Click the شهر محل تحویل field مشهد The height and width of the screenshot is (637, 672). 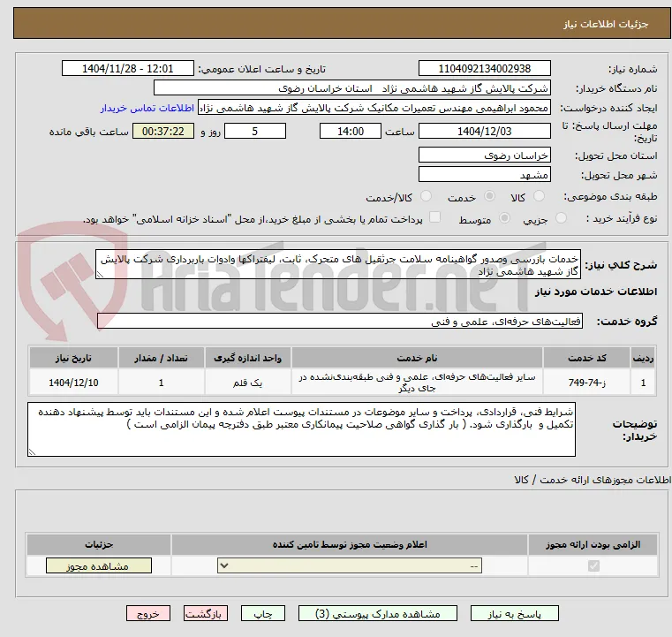point(484,175)
